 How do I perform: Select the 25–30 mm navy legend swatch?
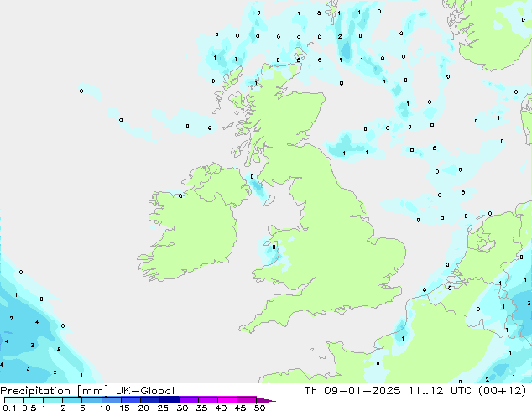169,400
